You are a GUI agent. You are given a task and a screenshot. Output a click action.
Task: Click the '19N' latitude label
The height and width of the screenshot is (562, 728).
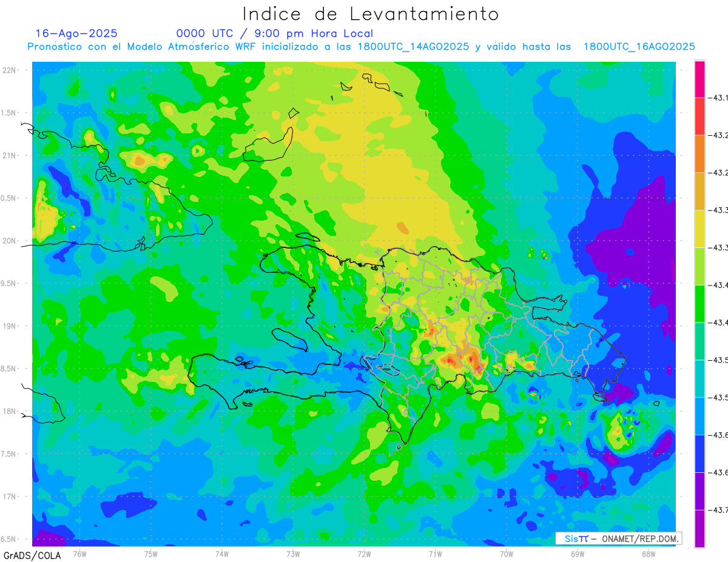[10, 326]
